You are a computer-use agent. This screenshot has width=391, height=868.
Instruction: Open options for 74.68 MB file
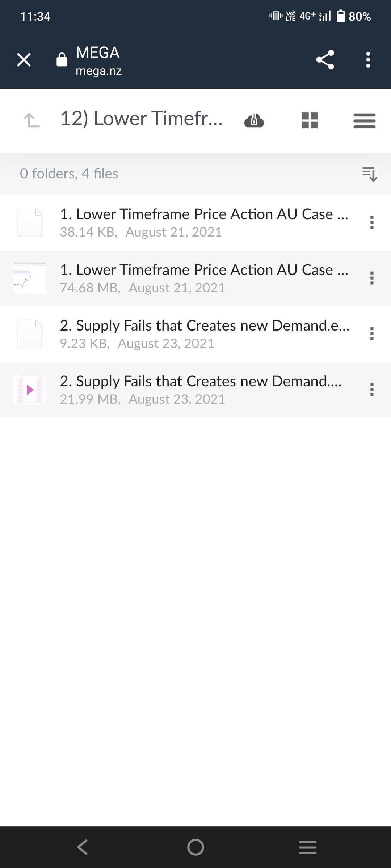(x=371, y=278)
